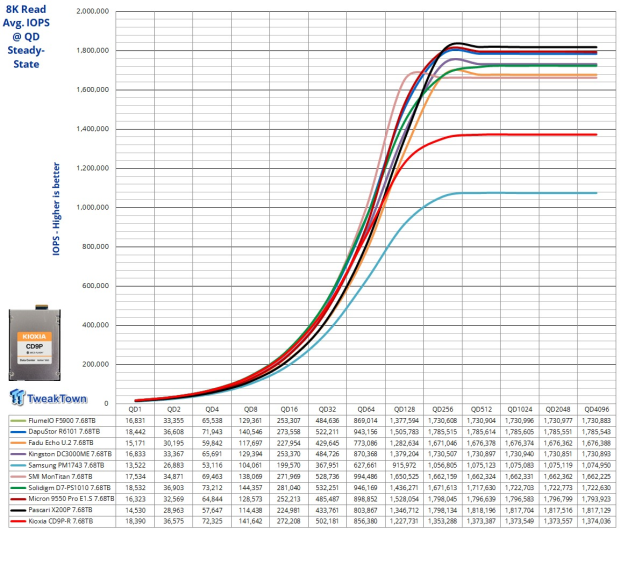Select legend entry 'DapuStor R6101 7.68TB'

(64, 432)
